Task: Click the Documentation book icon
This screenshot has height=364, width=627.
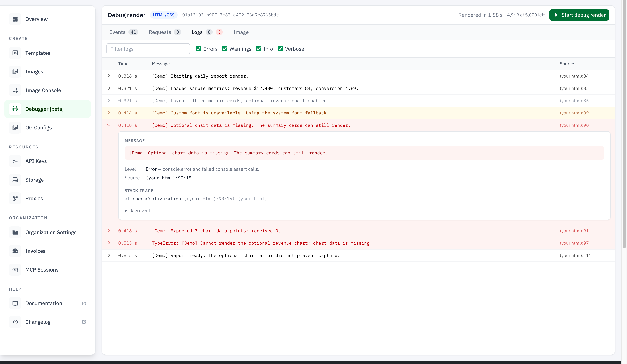Action: [x=15, y=303]
